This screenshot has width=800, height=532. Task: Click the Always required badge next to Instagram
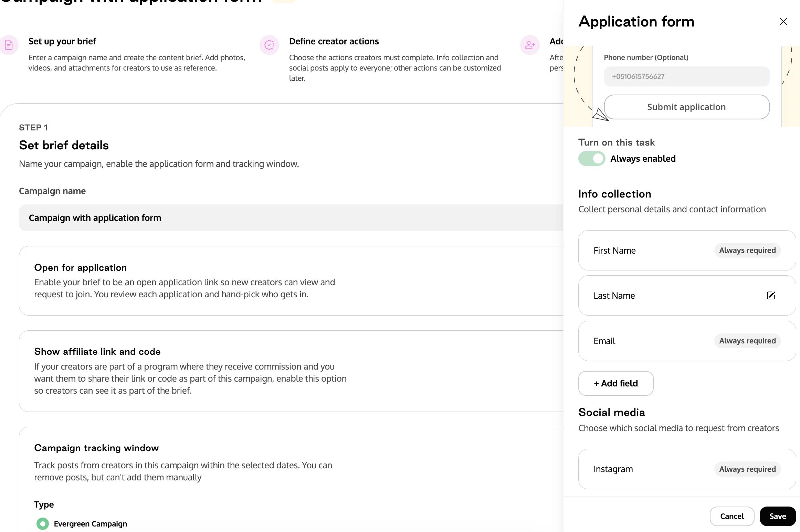click(x=747, y=469)
